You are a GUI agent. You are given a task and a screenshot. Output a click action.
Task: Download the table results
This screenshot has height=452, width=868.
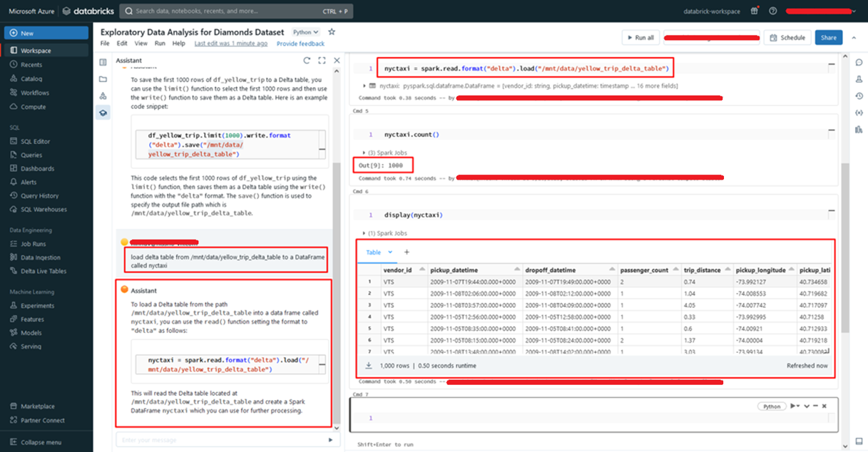coord(368,366)
